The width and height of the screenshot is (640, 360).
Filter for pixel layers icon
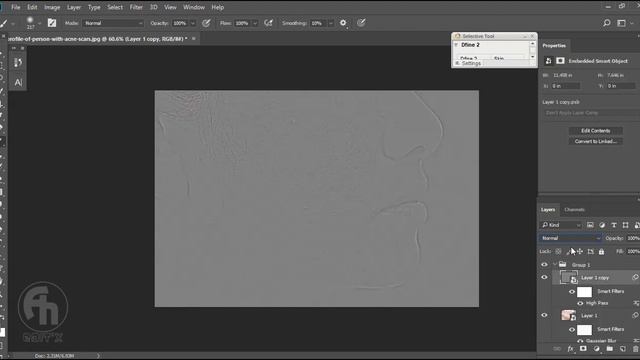(x=590, y=225)
